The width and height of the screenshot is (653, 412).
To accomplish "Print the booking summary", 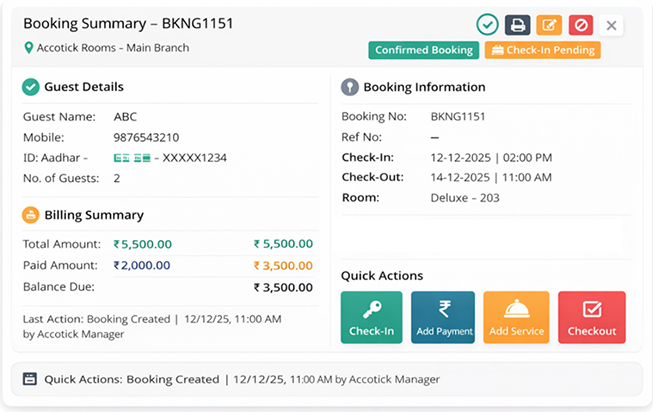I will click(x=517, y=25).
